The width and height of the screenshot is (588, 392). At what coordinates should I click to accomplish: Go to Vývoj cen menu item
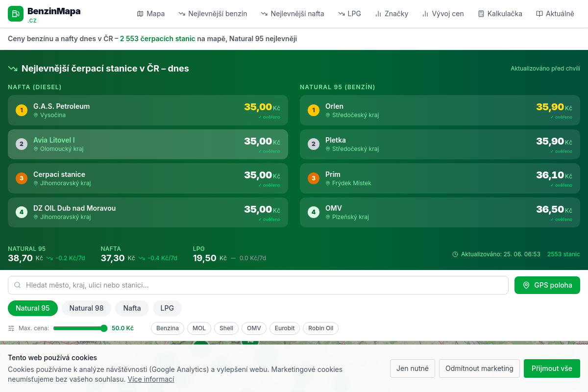[x=443, y=14]
